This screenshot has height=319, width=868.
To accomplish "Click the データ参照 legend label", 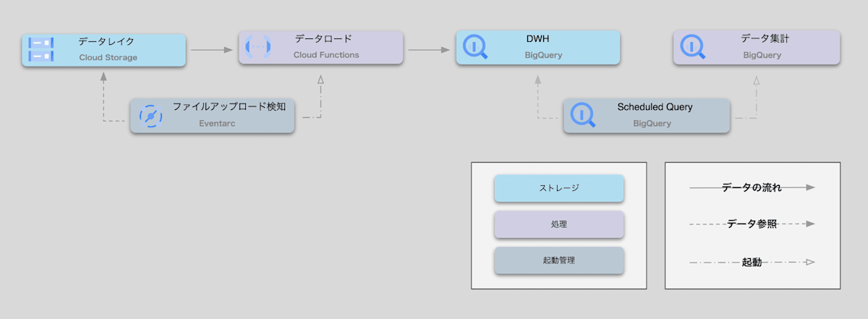I will click(752, 224).
